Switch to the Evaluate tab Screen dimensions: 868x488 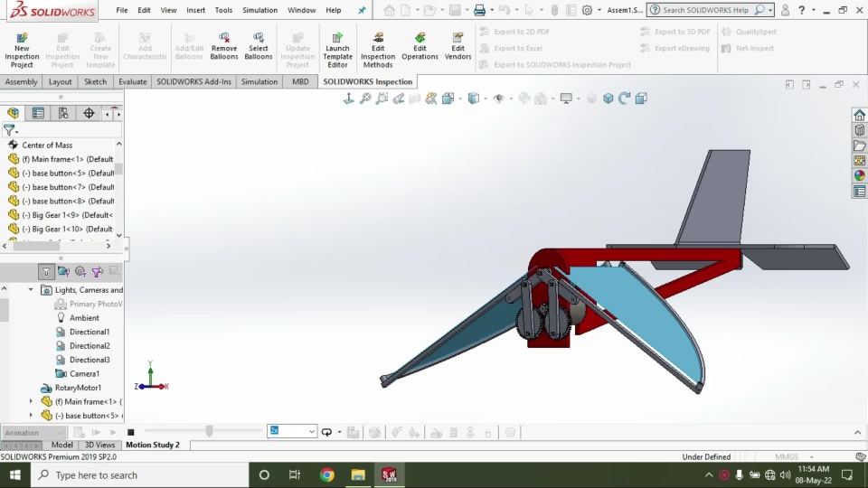pos(132,81)
